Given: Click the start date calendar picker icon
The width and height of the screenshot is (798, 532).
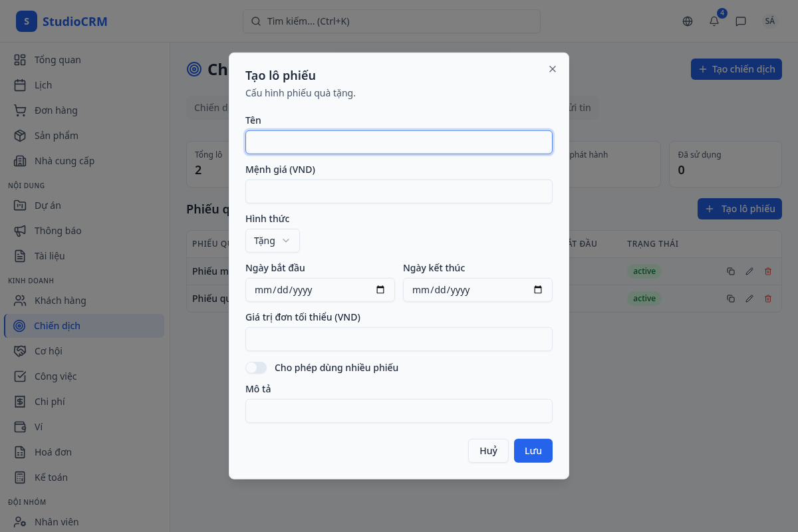Looking at the screenshot, I should click(x=380, y=290).
